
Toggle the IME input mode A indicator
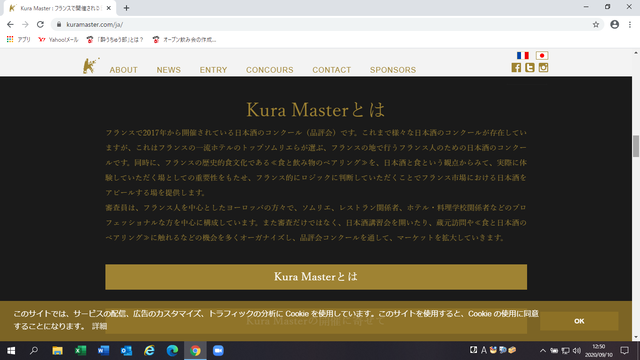484,350
